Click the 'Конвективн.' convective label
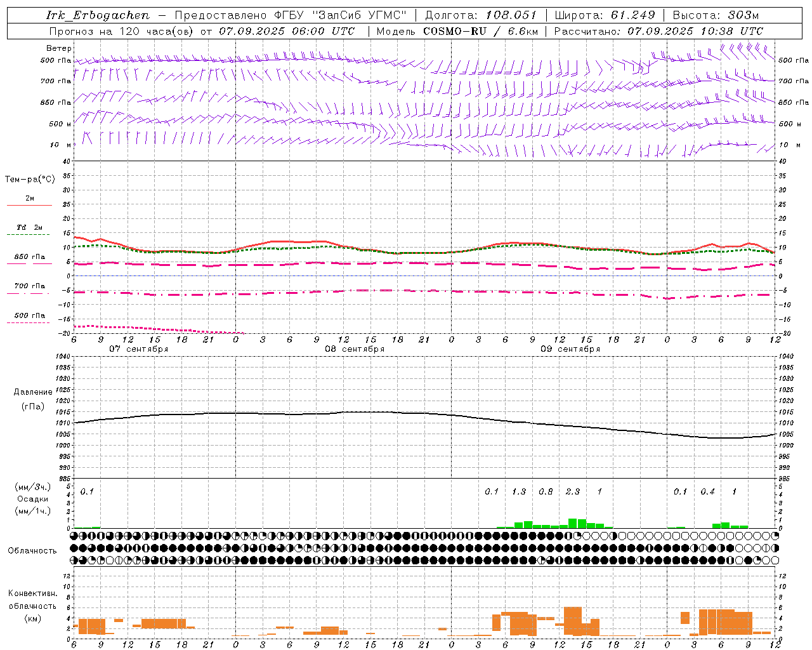 [32, 594]
